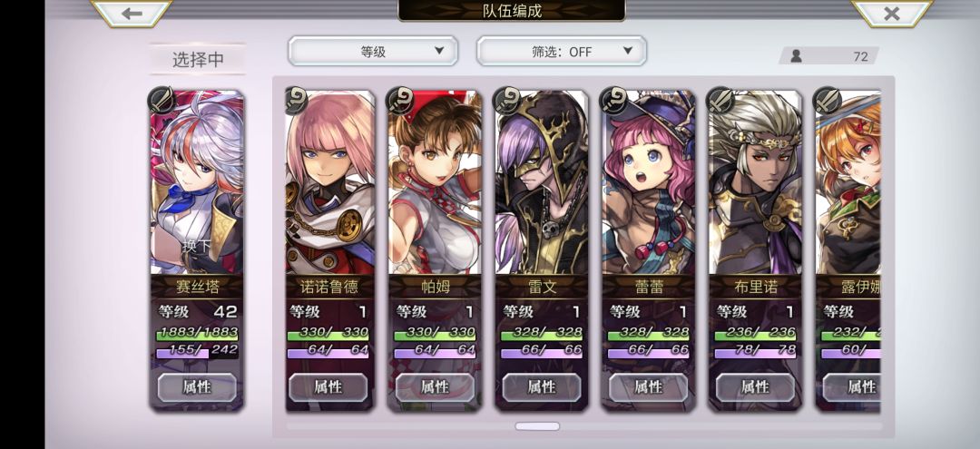Select 露伊娜 character card
The image size is (980, 449).
click(x=848, y=249)
